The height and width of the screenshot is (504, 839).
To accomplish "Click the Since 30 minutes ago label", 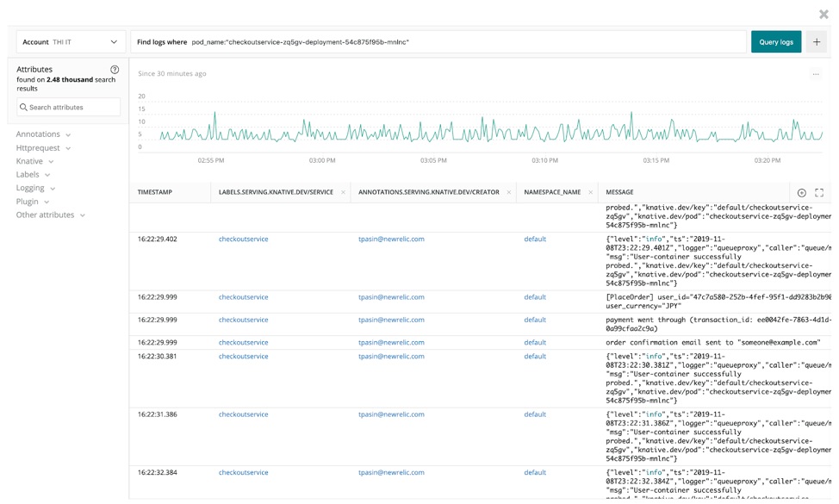I will pos(171,74).
